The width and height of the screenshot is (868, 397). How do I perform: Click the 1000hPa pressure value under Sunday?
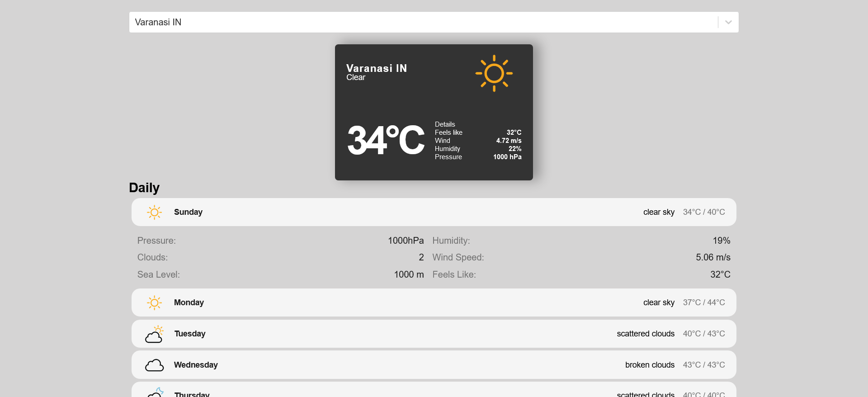(406, 241)
